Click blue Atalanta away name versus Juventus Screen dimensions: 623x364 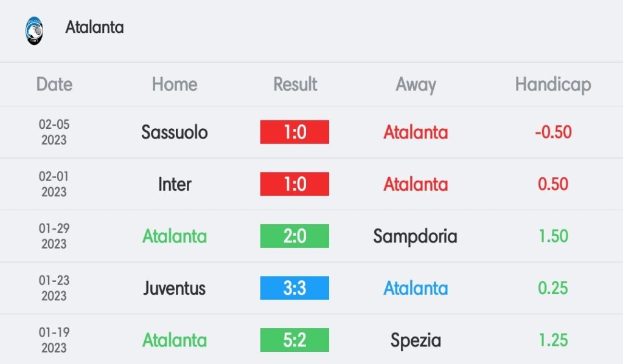pyautogui.click(x=416, y=288)
